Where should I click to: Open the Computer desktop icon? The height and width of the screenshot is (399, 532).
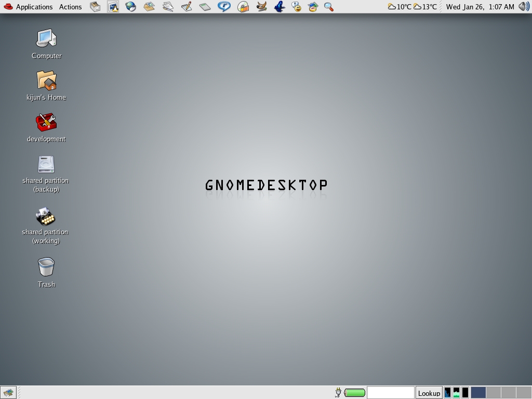coord(46,38)
